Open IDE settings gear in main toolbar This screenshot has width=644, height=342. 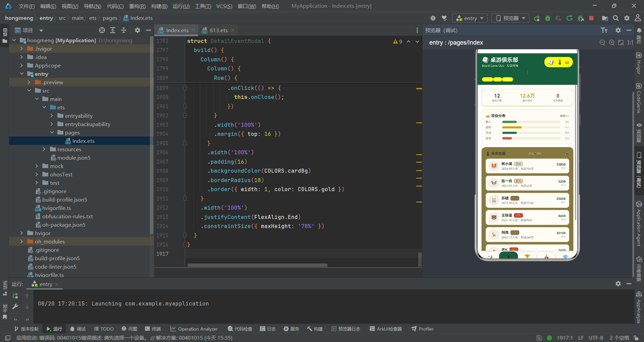coord(627,18)
